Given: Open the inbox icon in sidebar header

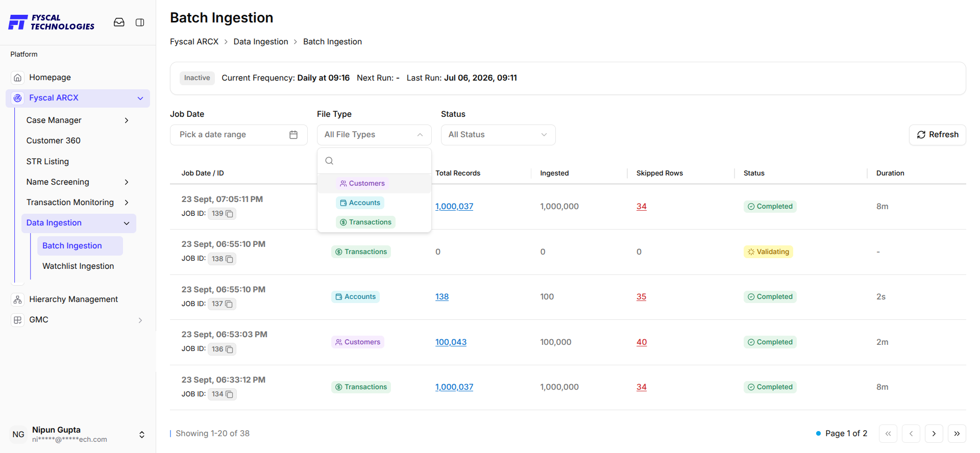Looking at the screenshot, I should 119,22.
